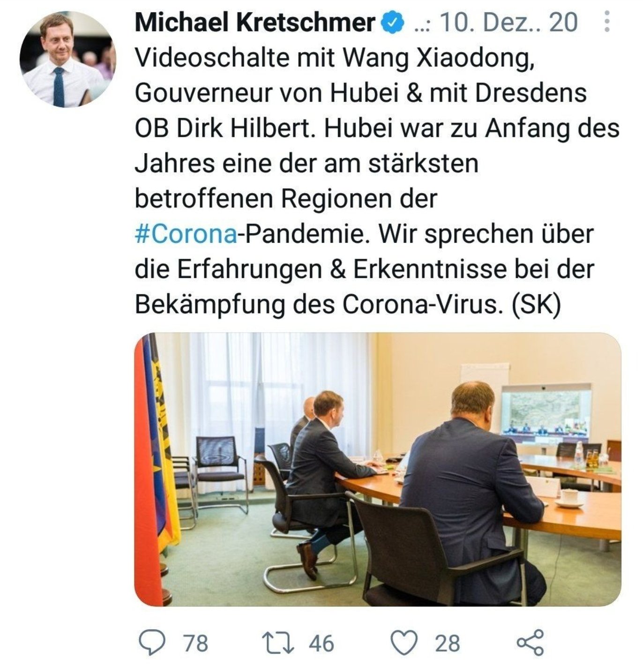Viewport: 643px width, 672px height.
Task: Like the tweet with the heart icon
Action: pyautogui.click(x=404, y=642)
